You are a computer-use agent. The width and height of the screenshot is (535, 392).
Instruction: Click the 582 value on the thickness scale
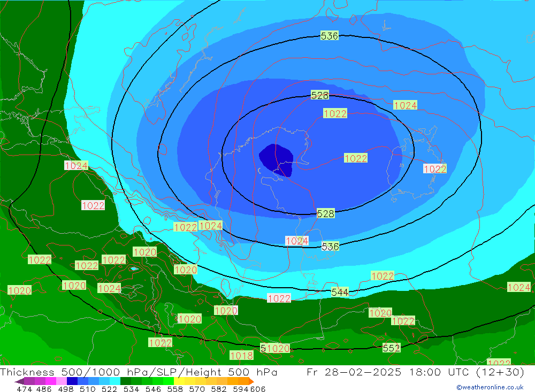[x=219, y=389]
